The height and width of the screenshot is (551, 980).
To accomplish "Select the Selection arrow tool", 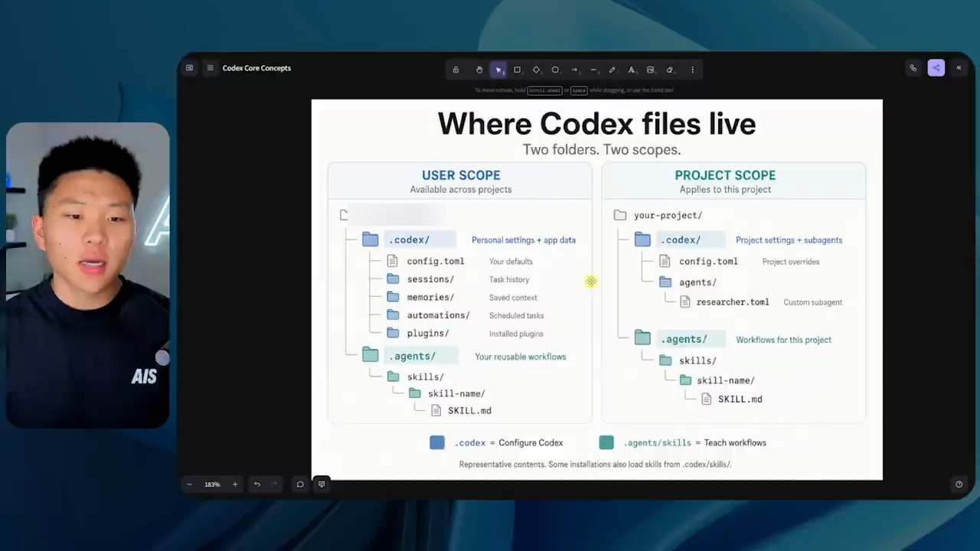I will pyautogui.click(x=498, y=70).
